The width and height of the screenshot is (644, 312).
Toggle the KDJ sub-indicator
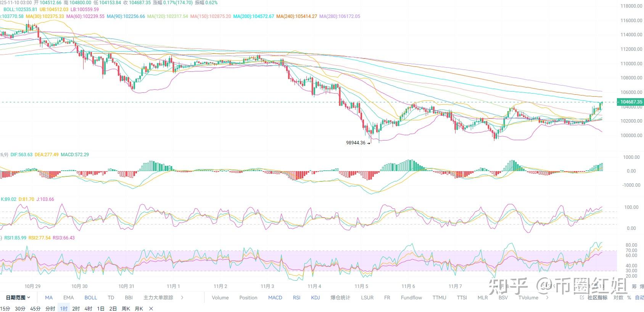coord(316,297)
